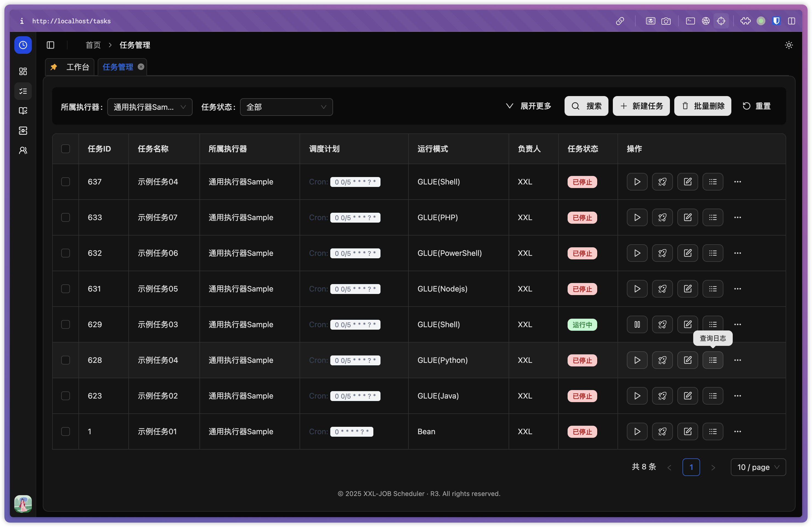The height and width of the screenshot is (527, 812).
Task: Toggle the light/dark theme sun icon
Action: [788, 45]
